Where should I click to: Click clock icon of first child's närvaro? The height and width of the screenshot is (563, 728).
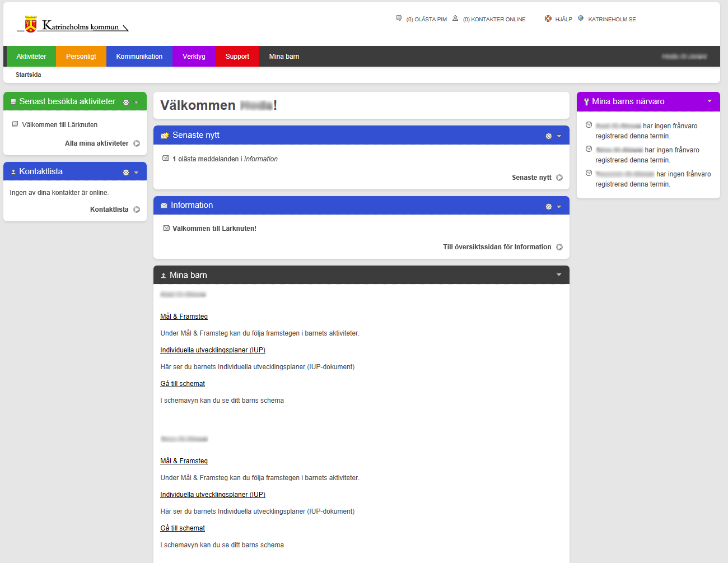pyautogui.click(x=589, y=125)
